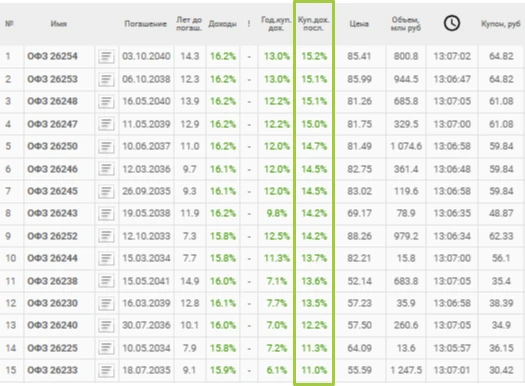The width and height of the screenshot is (525, 386).
Task: Select coupon value 30.42
Action: pos(501,370)
